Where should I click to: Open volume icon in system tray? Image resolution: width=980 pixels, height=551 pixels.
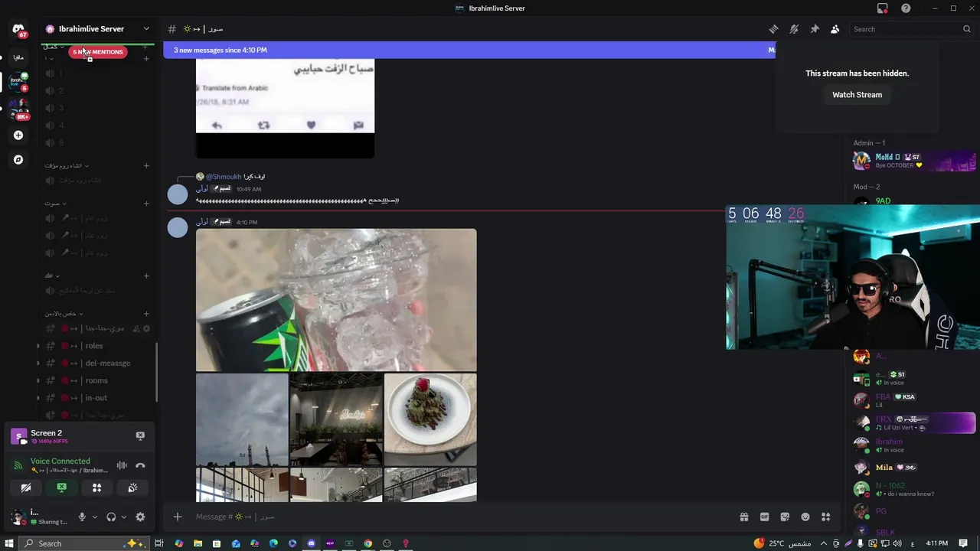click(897, 543)
